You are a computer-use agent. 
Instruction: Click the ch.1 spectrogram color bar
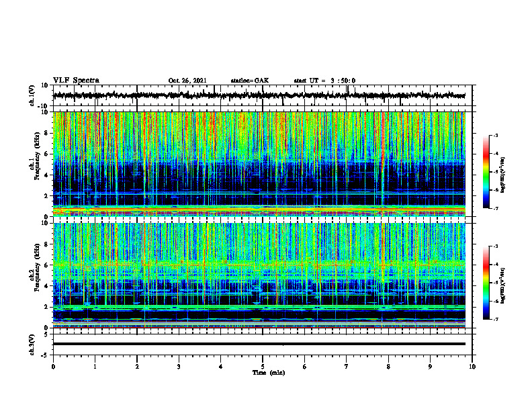[x=486, y=172]
